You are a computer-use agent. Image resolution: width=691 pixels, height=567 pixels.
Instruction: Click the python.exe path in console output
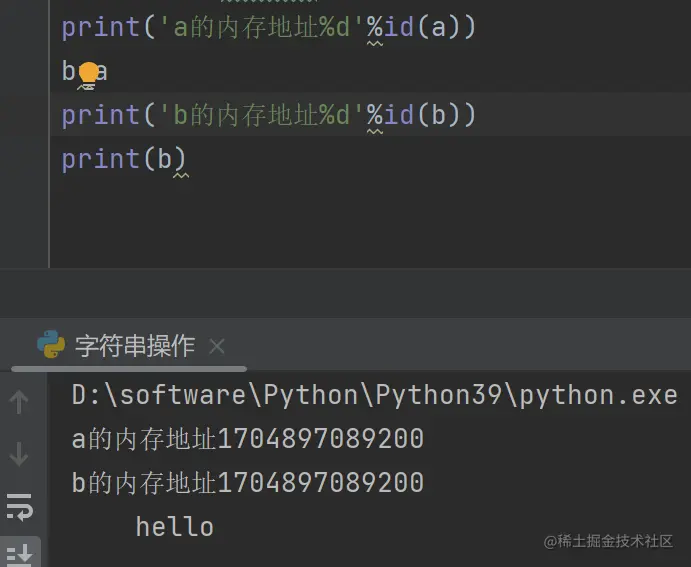(x=374, y=395)
